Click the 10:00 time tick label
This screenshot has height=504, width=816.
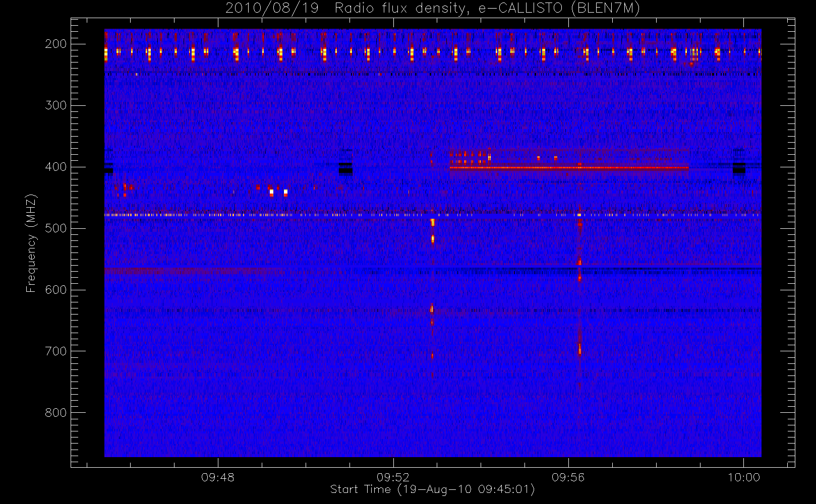click(x=744, y=477)
